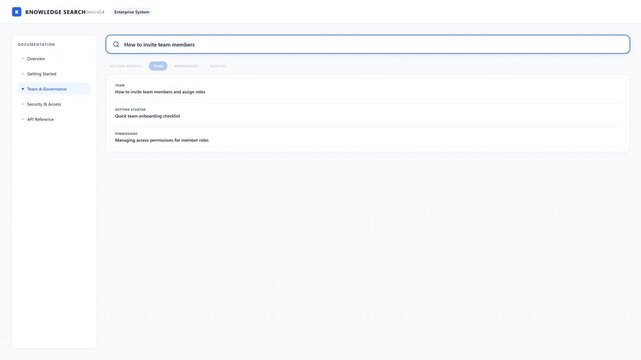Viewport: 641px width, 360px height.
Task: Click the Enterprise System badge
Action: click(x=132, y=12)
